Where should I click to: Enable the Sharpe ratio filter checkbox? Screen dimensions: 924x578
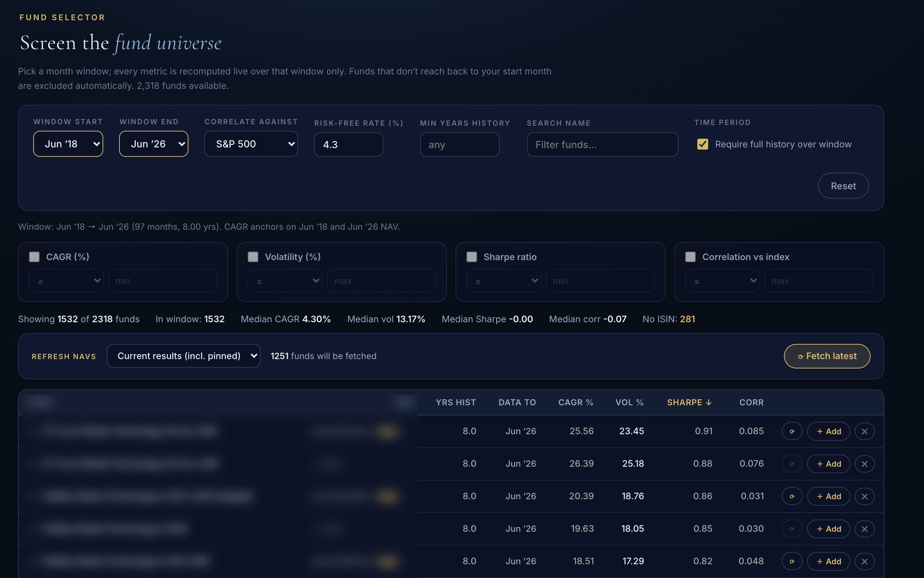(472, 257)
